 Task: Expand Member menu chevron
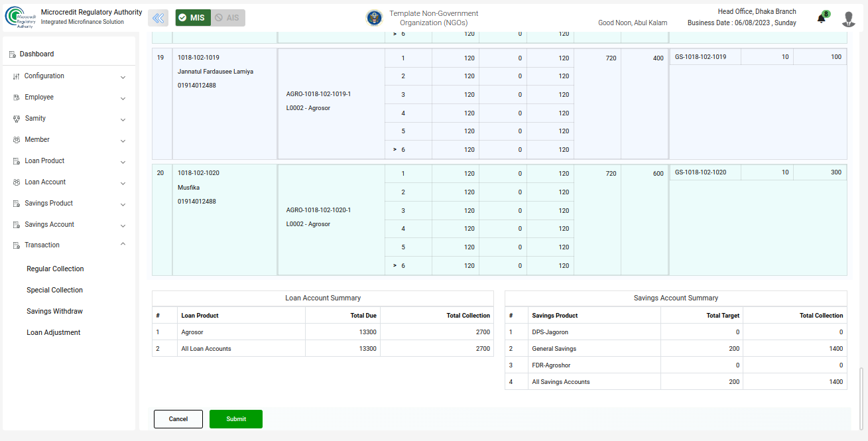[x=123, y=141]
